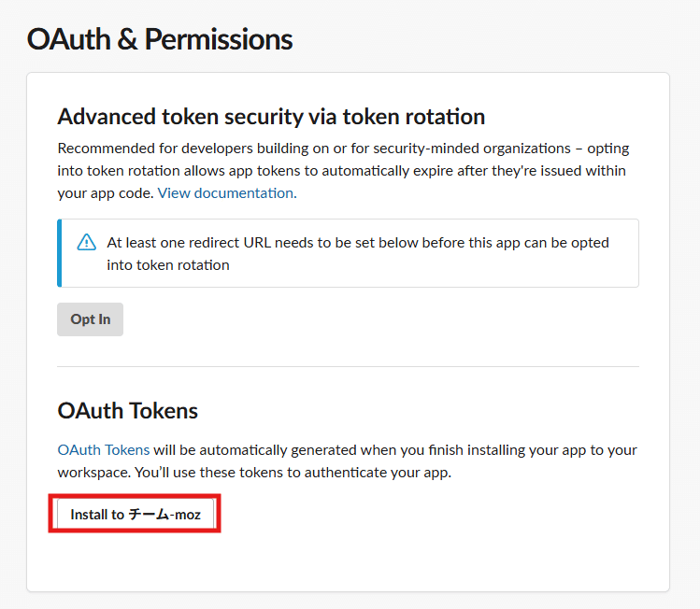This screenshot has width=700, height=609.
Task: Click the ampersand in the page title
Action: (x=127, y=39)
